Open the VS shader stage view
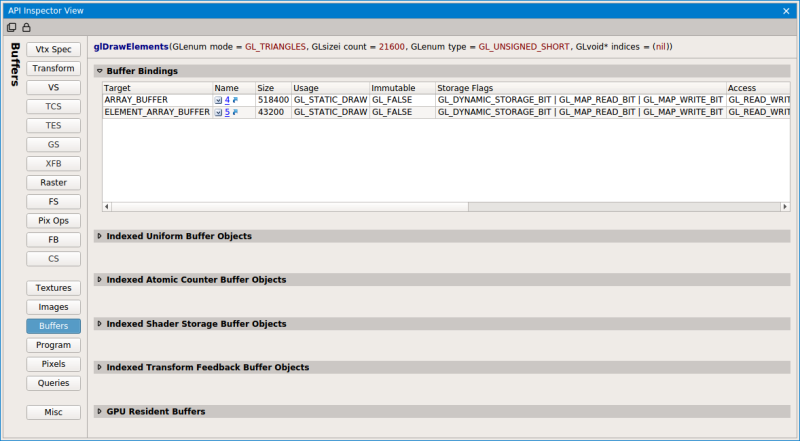Screen dimensions: 800x441 click(54, 87)
